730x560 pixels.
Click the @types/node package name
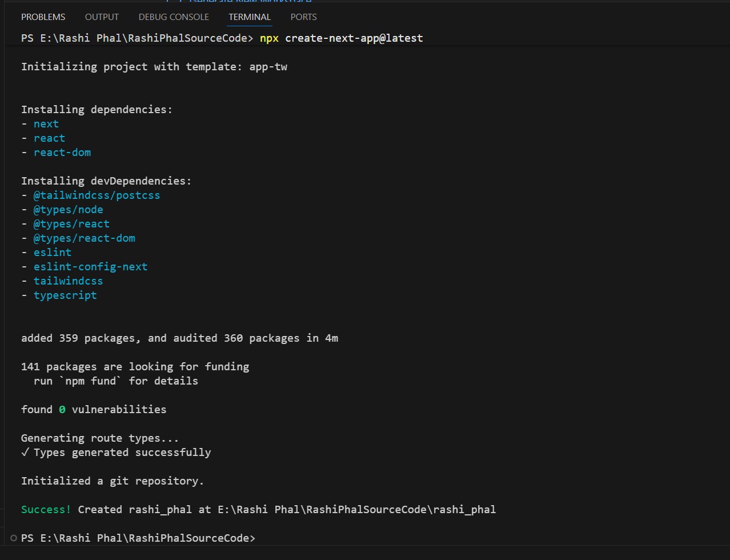click(x=68, y=210)
